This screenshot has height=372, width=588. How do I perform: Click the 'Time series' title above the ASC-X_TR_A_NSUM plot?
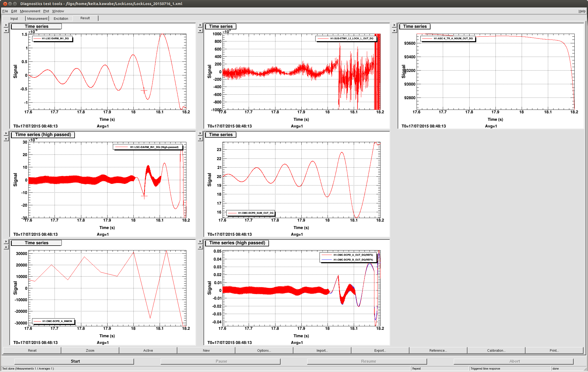coord(415,26)
